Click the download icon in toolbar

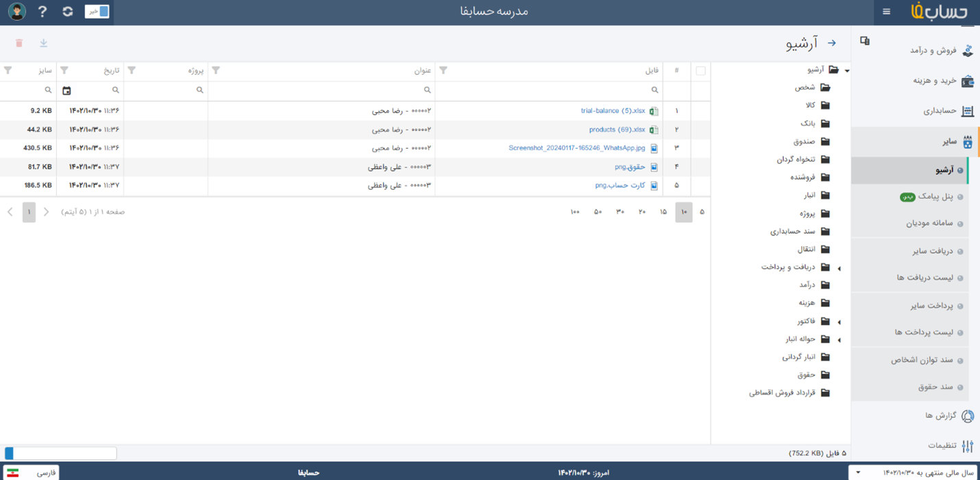point(44,43)
